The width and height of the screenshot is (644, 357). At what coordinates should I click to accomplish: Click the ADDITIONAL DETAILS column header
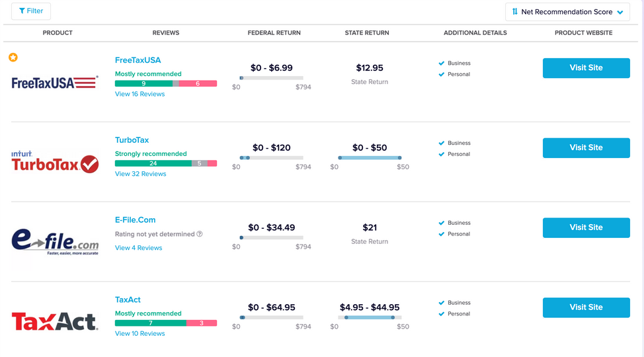coord(475,33)
